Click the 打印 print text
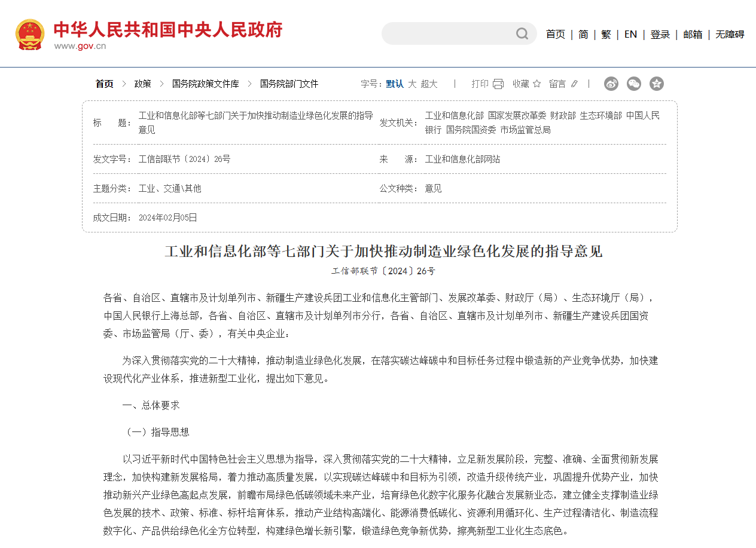The height and width of the screenshot is (548, 756). [480, 84]
